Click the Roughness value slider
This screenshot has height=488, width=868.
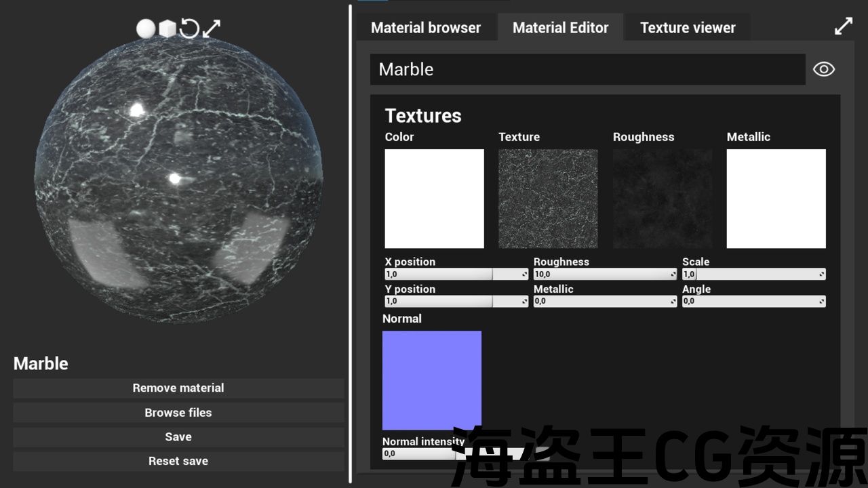605,274
